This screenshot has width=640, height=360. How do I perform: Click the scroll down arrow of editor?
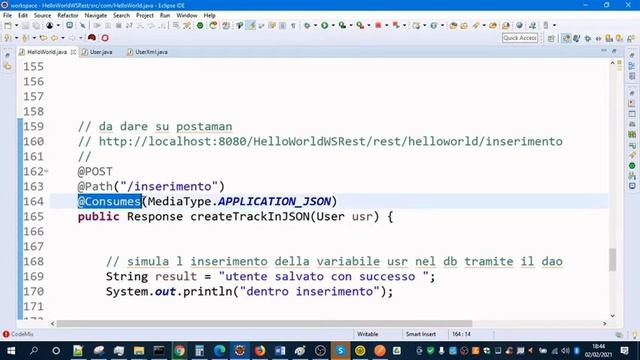click(612, 316)
